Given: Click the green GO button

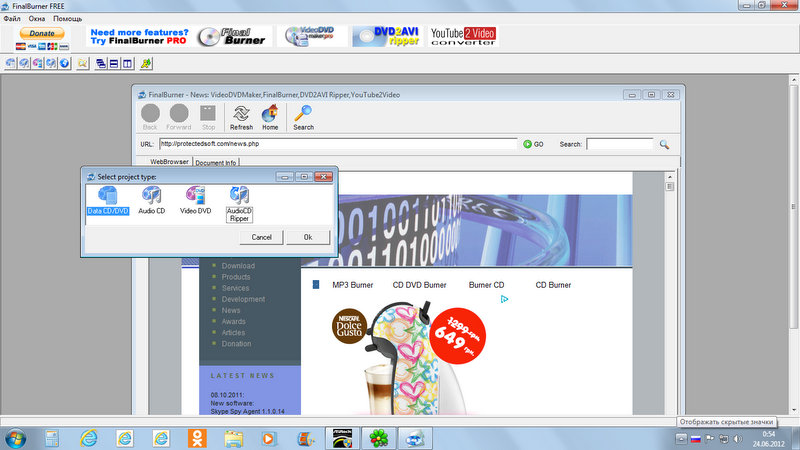Looking at the screenshot, I should point(533,144).
